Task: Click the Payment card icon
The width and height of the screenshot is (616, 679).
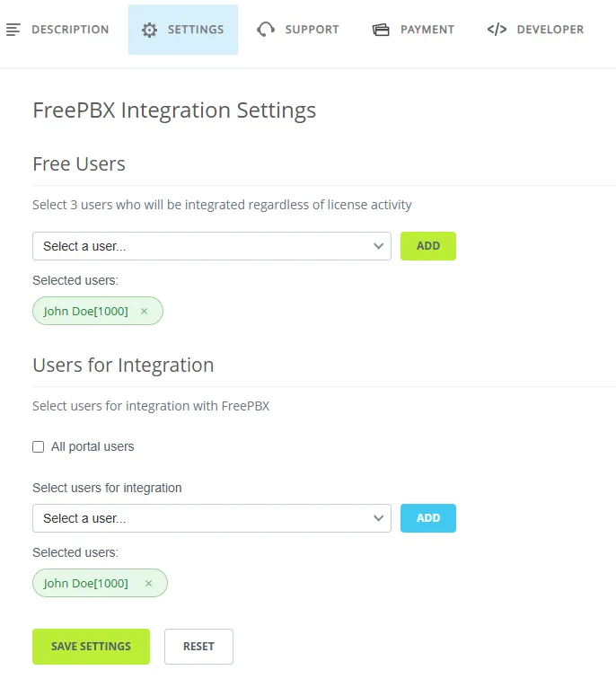Action: coord(381,30)
